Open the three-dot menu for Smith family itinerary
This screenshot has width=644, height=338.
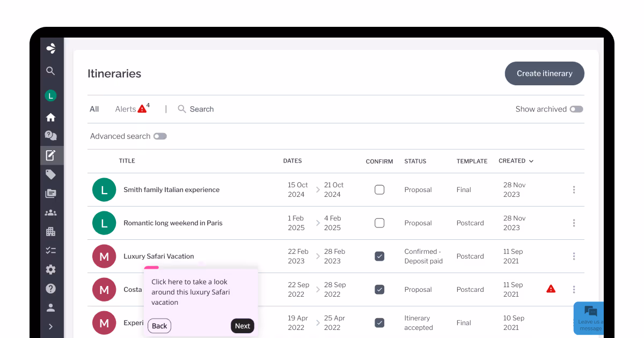pyautogui.click(x=574, y=190)
